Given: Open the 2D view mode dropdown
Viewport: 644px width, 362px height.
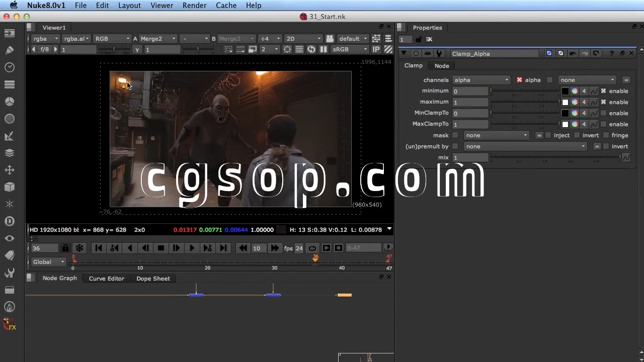Looking at the screenshot, I should pyautogui.click(x=303, y=39).
